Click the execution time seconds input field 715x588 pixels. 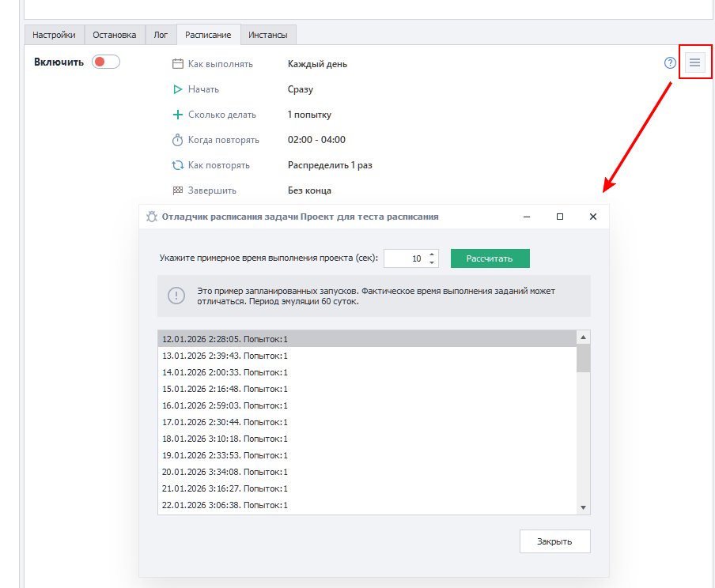405,258
